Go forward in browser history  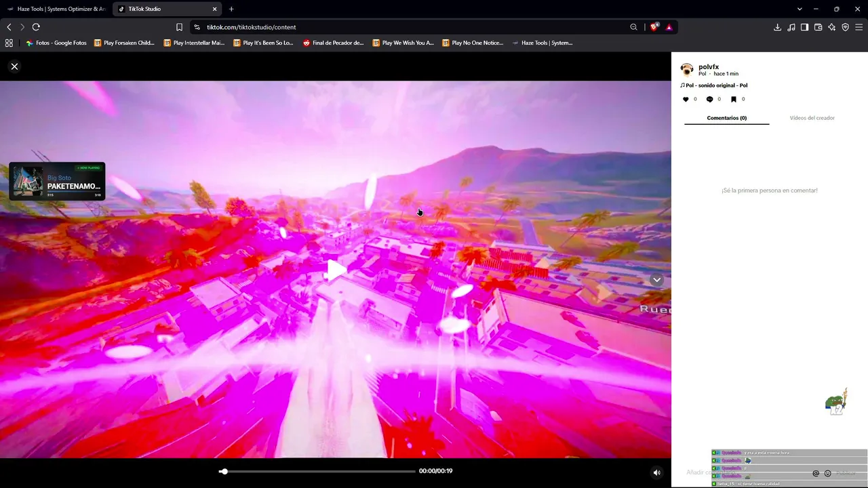tap(22, 27)
